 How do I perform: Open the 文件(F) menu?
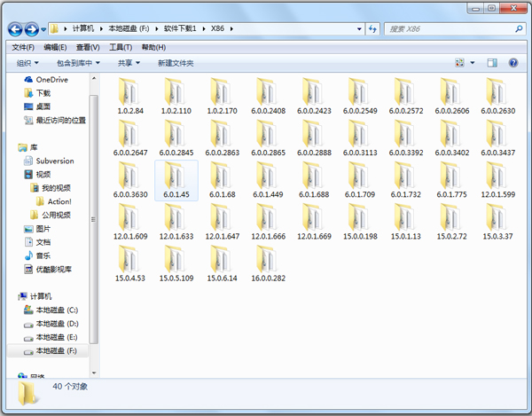pos(23,47)
